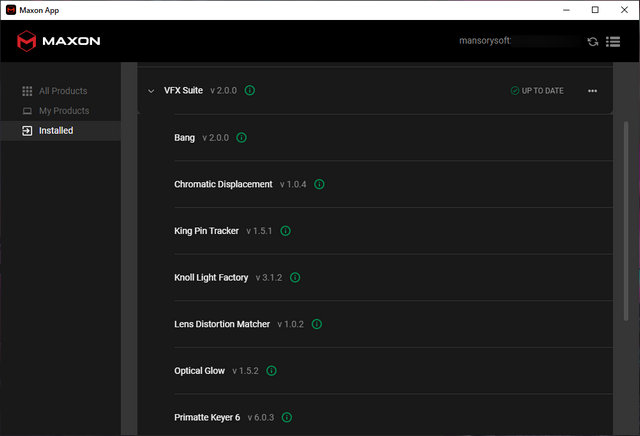Select All Products in sidebar

(x=62, y=91)
